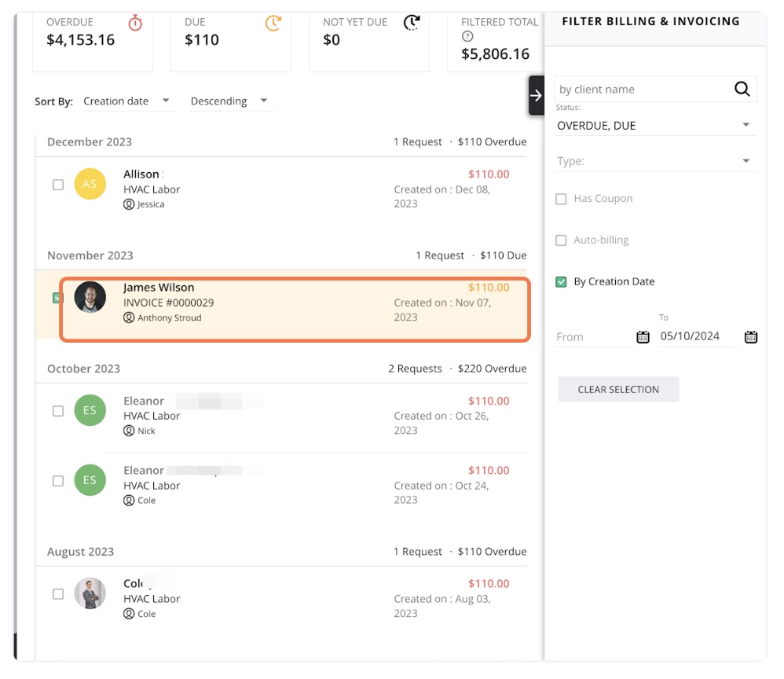Enable the Has Coupon checkbox
Image resolution: width=784 pixels, height=679 pixels.
coord(561,200)
